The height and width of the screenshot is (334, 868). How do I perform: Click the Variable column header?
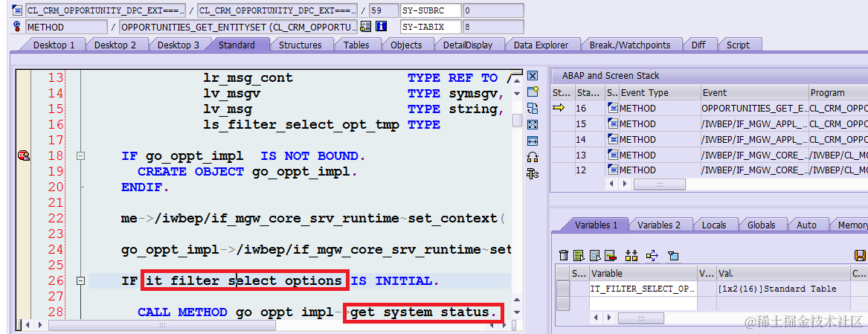pos(643,273)
